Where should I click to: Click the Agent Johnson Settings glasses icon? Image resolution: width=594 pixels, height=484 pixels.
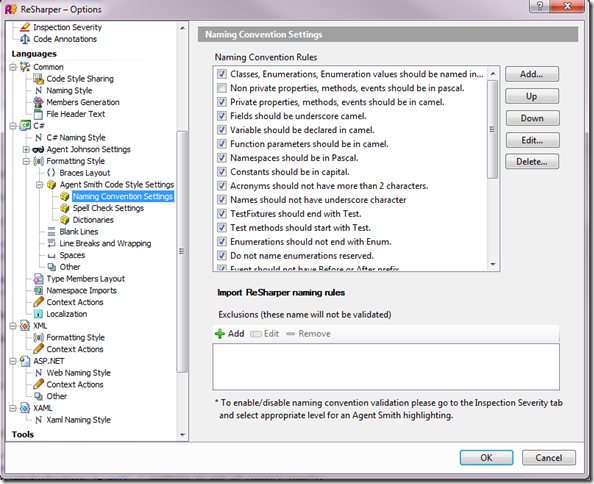38,150
